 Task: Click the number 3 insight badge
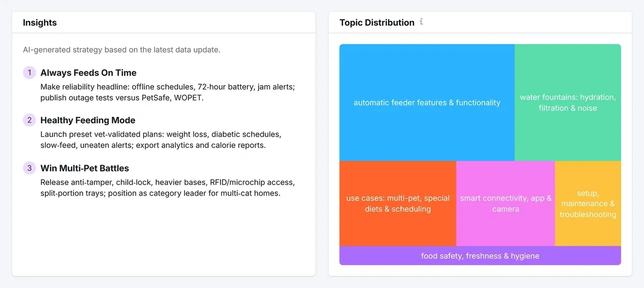30,168
